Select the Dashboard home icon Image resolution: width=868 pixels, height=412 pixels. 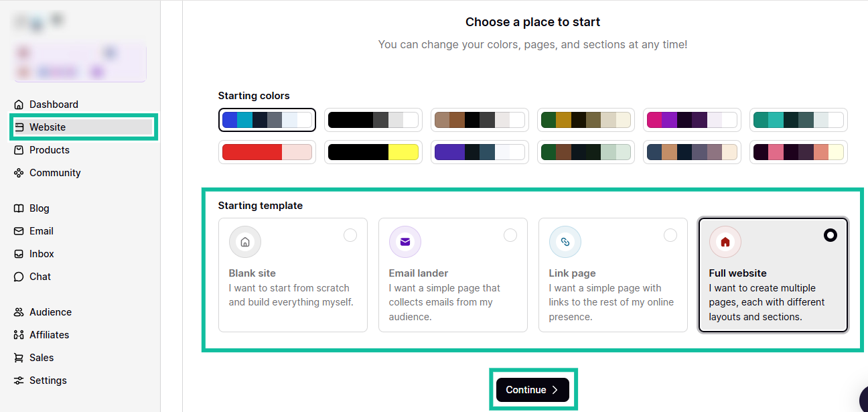tap(20, 104)
